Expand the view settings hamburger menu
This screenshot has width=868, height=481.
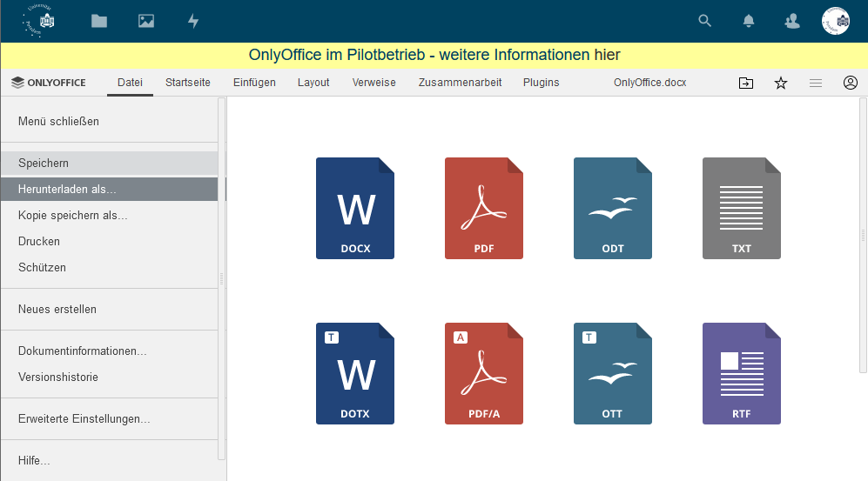click(816, 83)
